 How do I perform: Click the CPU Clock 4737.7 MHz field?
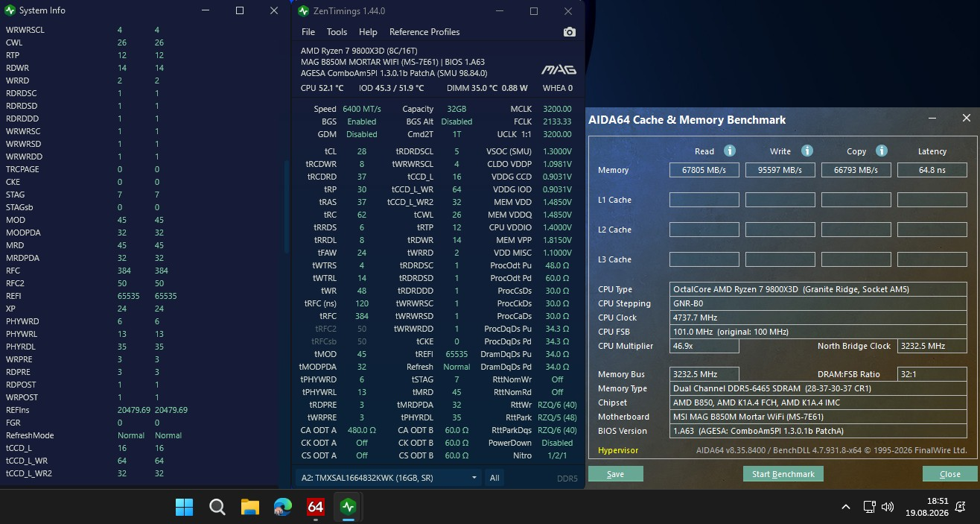click(x=818, y=318)
